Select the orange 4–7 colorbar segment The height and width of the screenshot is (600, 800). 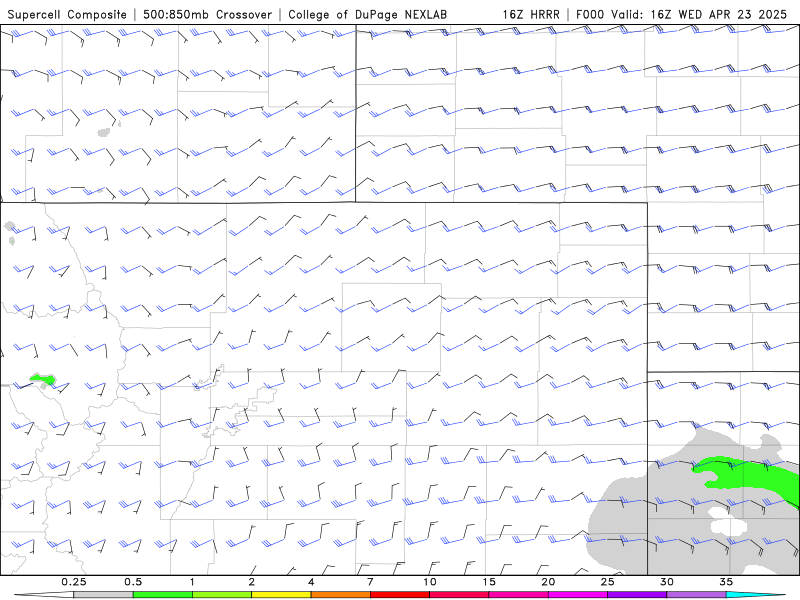pos(340,595)
